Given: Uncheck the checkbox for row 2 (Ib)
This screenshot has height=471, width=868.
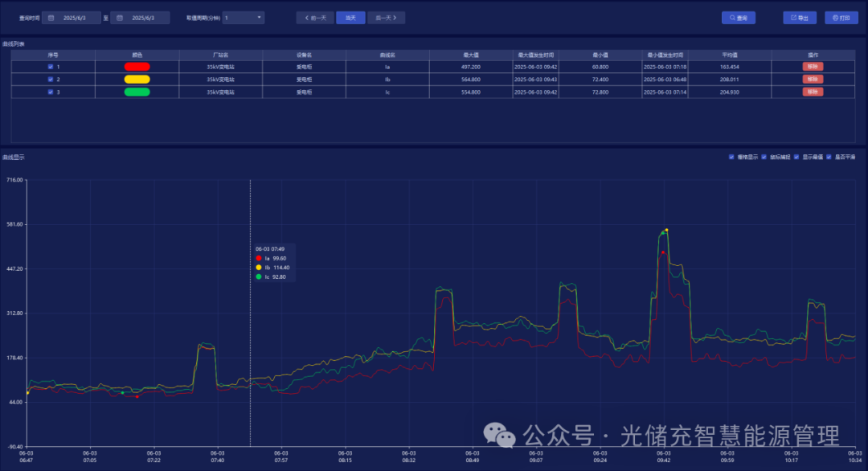Looking at the screenshot, I should point(51,79).
